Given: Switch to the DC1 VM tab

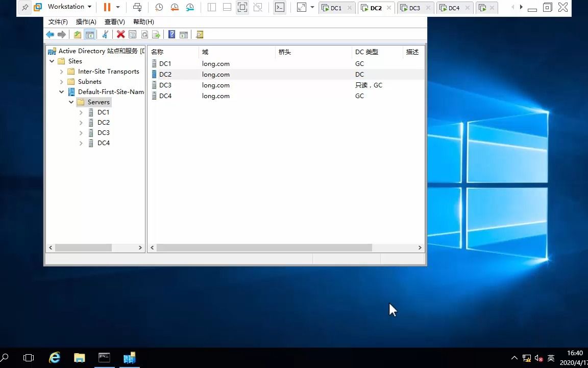Looking at the screenshot, I should coord(336,8).
